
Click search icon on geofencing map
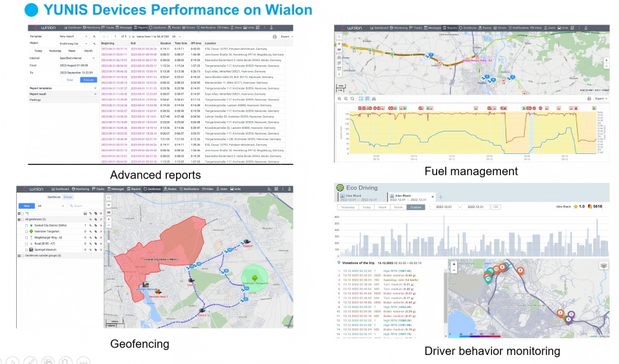108,198
